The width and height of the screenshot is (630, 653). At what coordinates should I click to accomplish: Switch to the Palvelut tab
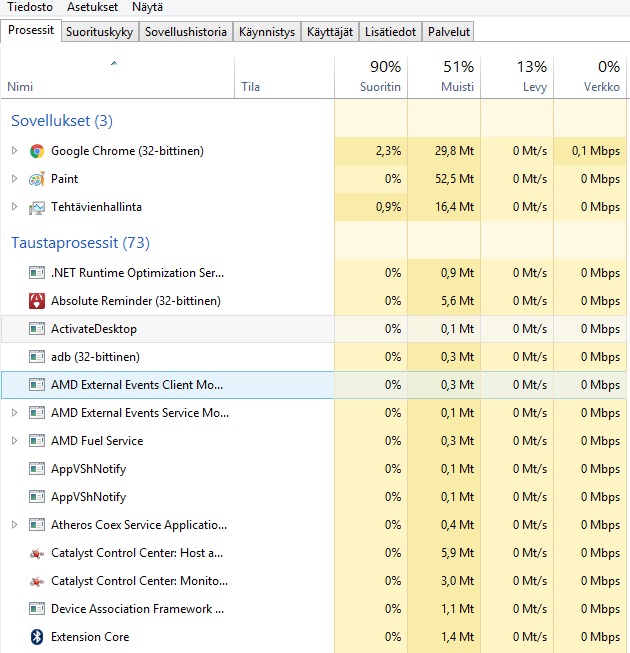coord(448,32)
